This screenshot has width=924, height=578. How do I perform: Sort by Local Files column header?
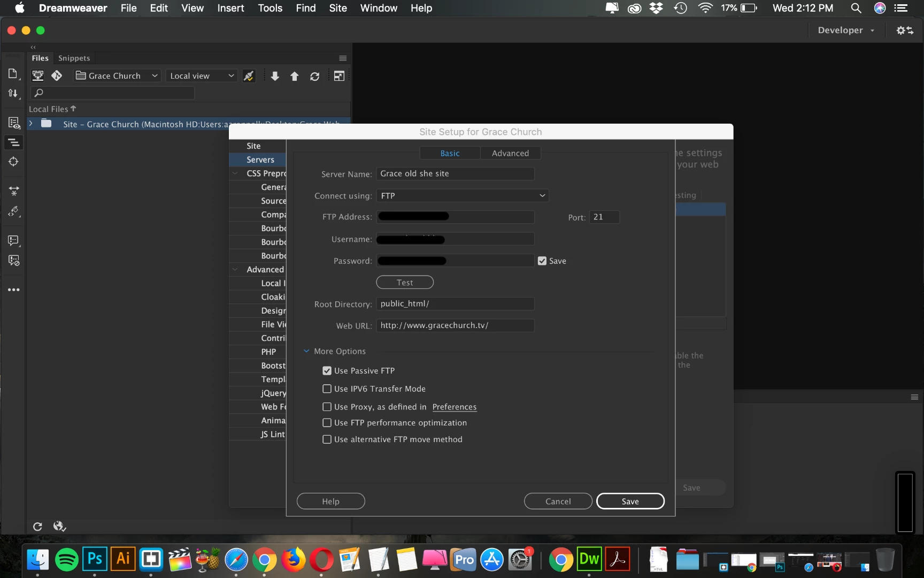click(52, 109)
